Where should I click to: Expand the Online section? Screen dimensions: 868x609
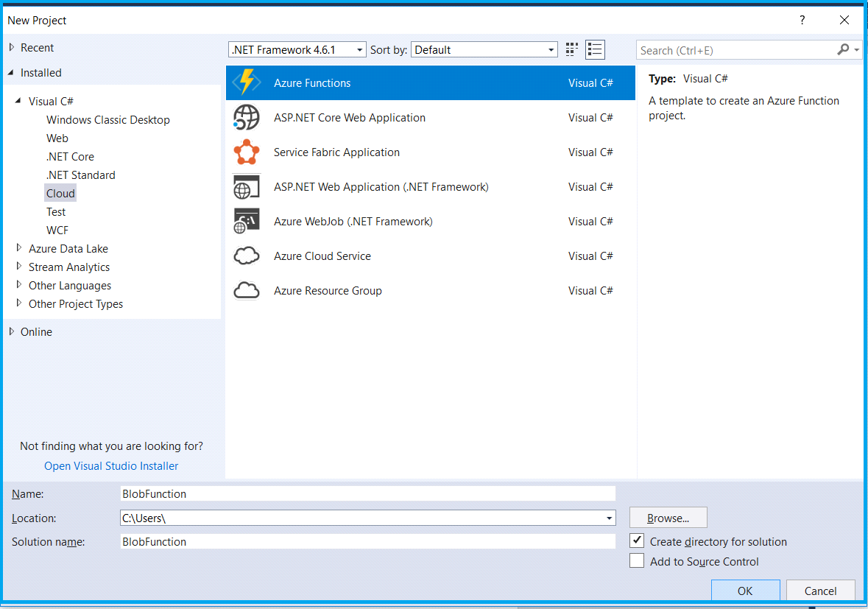coord(12,331)
